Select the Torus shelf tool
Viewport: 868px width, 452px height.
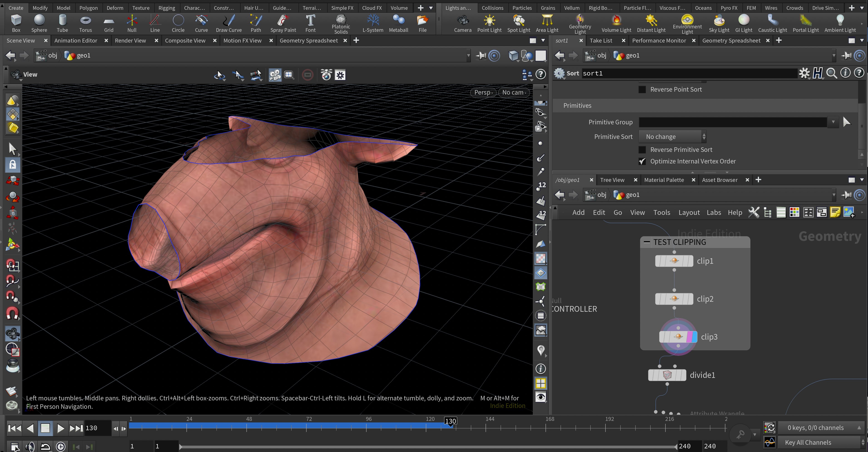(x=85, y=23)
